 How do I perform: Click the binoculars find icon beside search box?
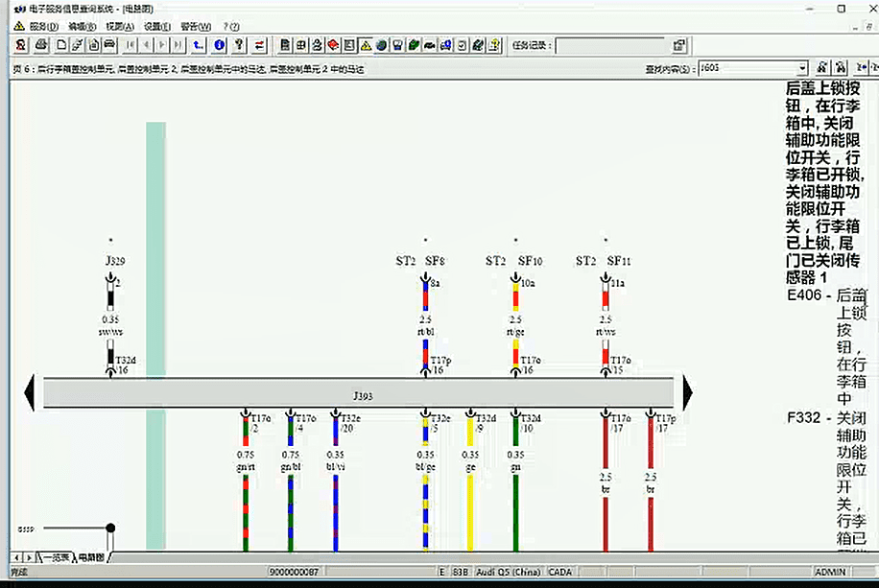(822, 68)
